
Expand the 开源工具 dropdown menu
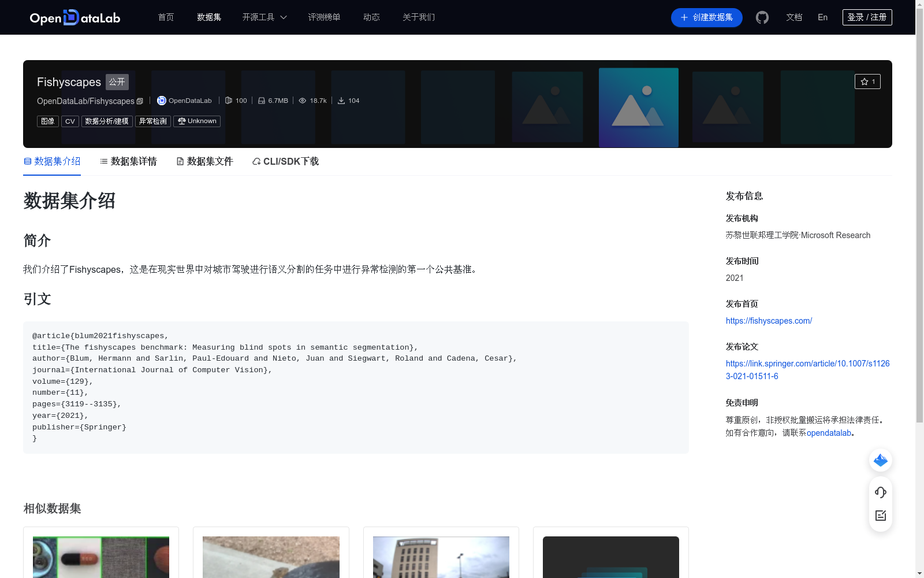(x=264, y=17)
